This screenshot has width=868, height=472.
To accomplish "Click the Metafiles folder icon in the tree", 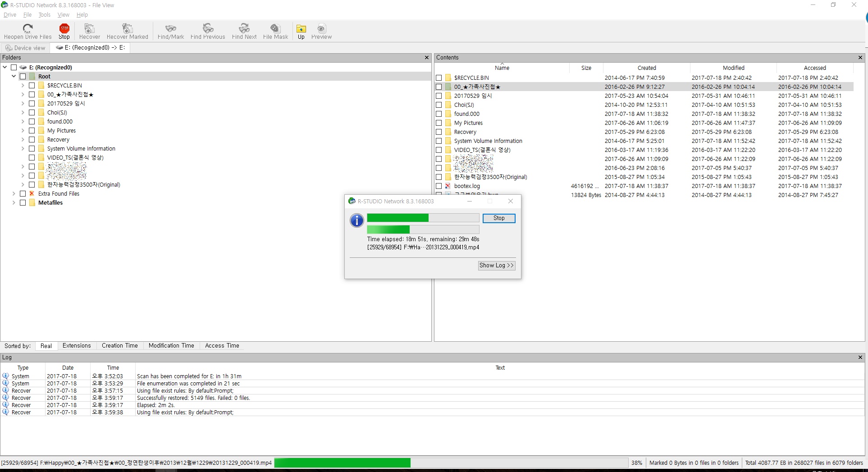I will pos(32,203).
